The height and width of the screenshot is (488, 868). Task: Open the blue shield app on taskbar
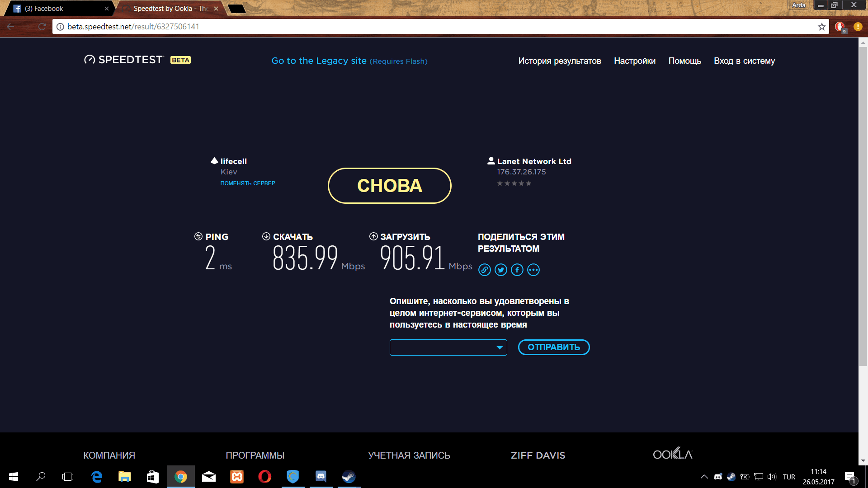tap(293, 477)
